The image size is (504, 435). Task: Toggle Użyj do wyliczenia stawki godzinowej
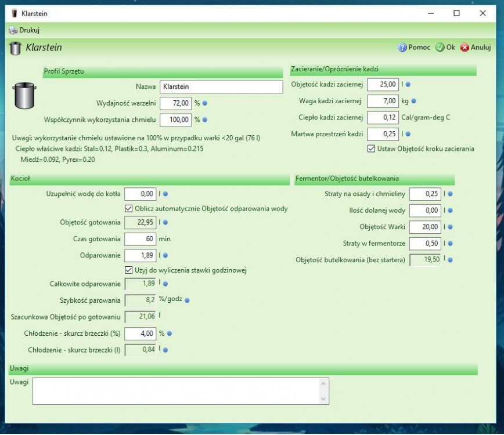(129, 270)
